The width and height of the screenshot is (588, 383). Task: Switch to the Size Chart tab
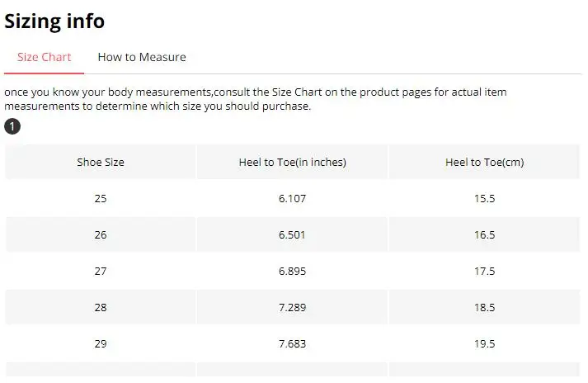(44, 57)
